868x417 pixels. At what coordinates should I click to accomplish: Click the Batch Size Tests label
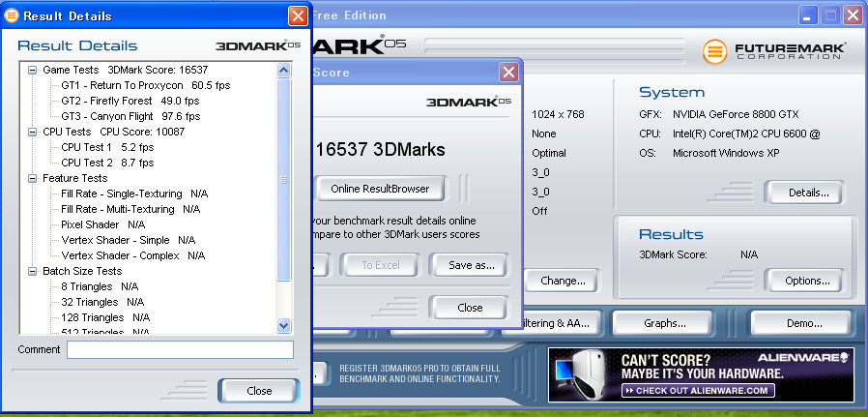(82, 271)
